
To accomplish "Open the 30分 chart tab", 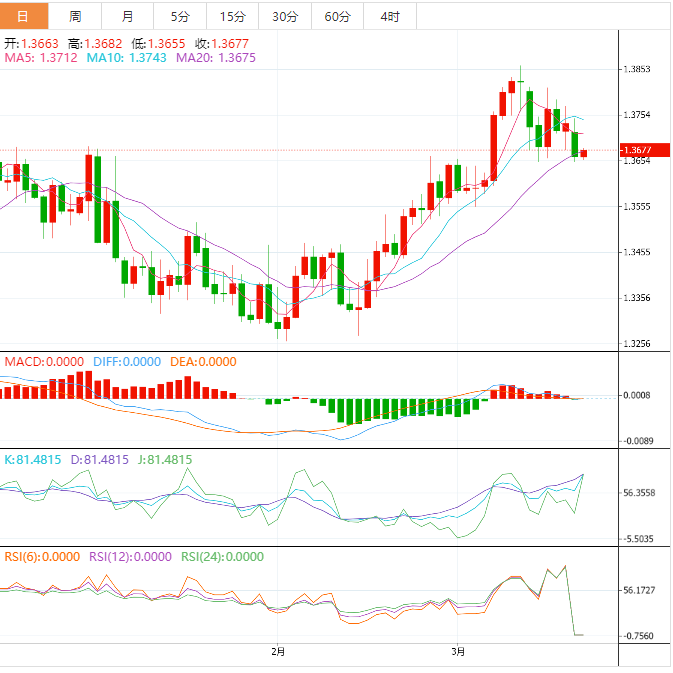I will pyautogui.click(x=285, y=16).
